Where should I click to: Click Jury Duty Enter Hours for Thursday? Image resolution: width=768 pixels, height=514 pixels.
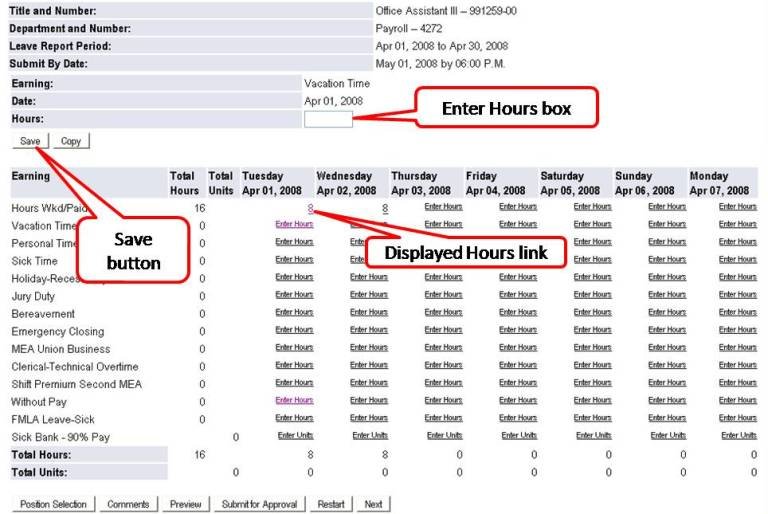tap(443, 295)
